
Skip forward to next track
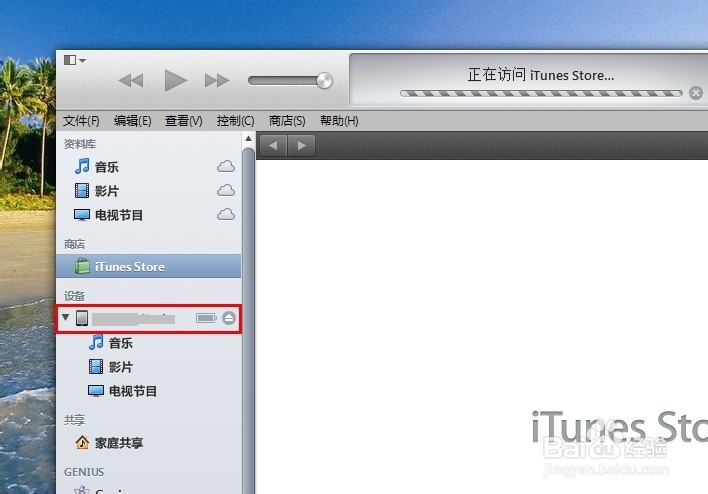tap(217, 81)
